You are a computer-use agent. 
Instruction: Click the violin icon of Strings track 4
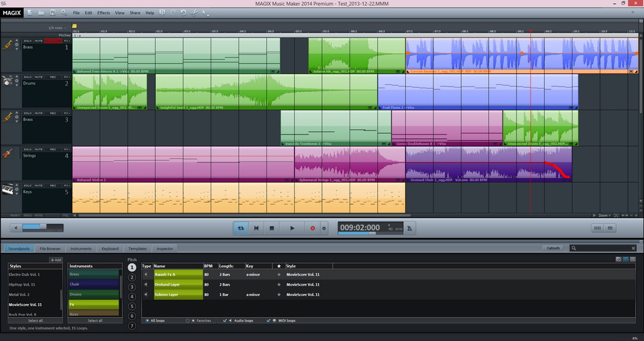click(7, 154)
